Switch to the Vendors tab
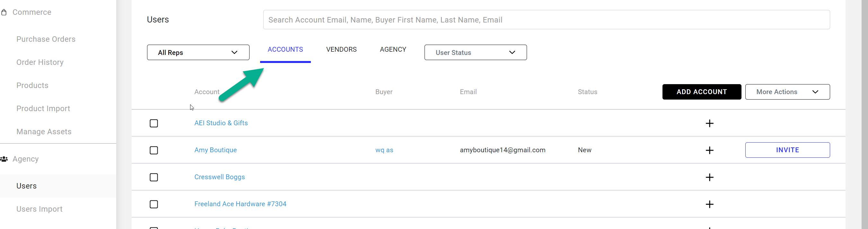Screen dimensions: 868x229 coord(341,49)
